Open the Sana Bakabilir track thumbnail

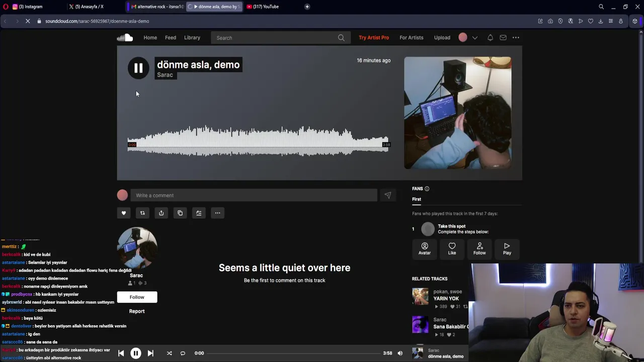(420, 325)
